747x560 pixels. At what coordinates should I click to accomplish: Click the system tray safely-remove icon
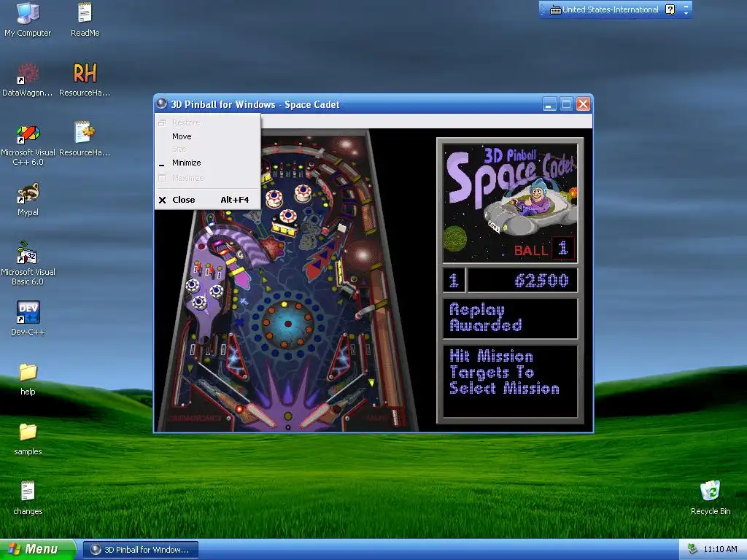tap(693, 550)
